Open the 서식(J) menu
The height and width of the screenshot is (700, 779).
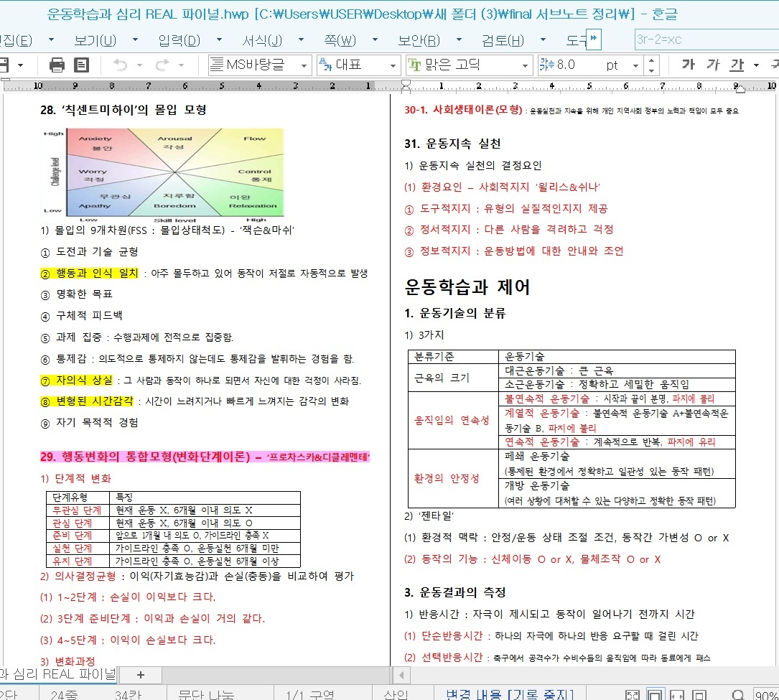[x=262, y=39]
